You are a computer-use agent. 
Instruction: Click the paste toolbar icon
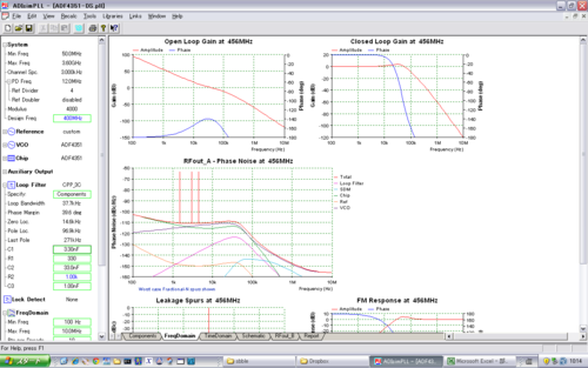(x=64, y=28)
